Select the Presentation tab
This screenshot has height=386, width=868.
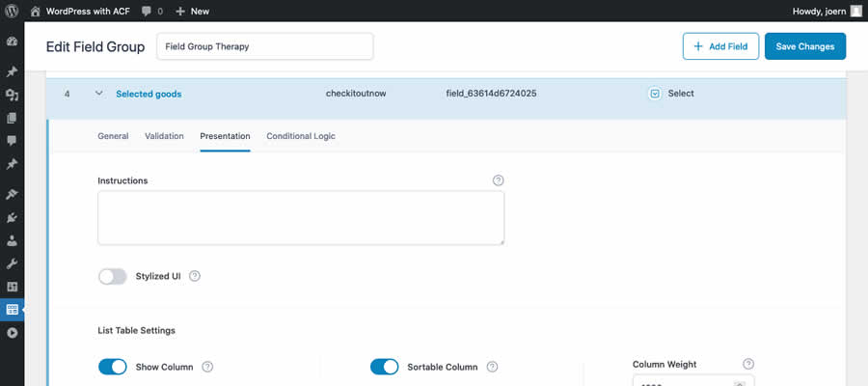click(226, 136)
